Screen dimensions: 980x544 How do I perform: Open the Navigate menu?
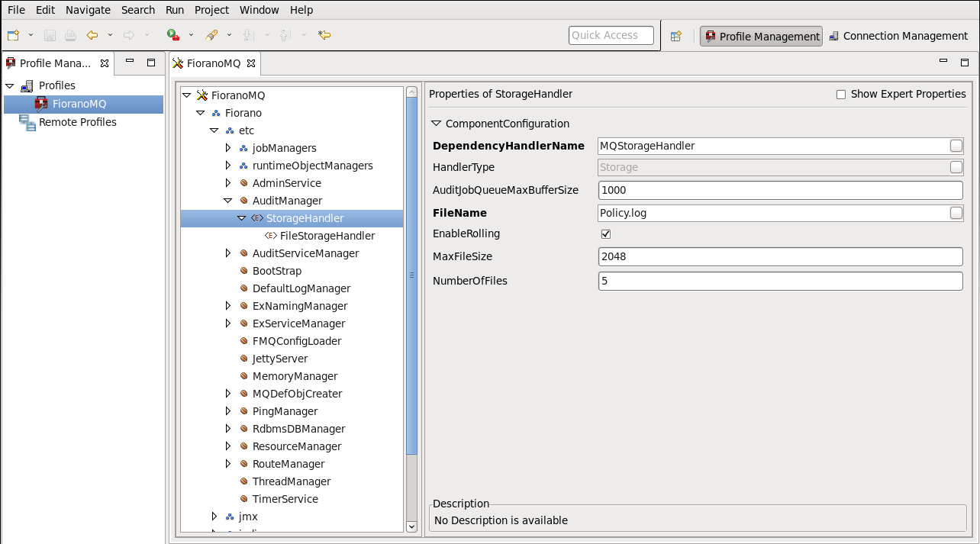pyautogui.click(x=88, y=10)
